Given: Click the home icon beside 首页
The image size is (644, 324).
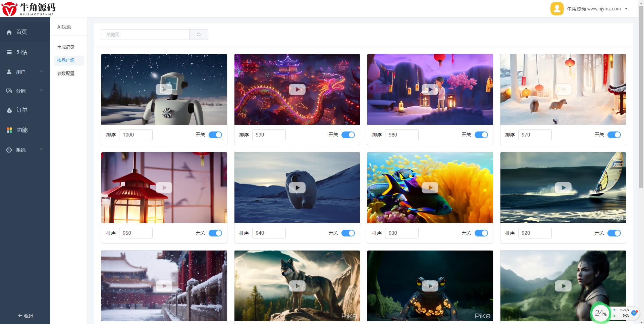Looking at the screenshot, I should 9,32.
